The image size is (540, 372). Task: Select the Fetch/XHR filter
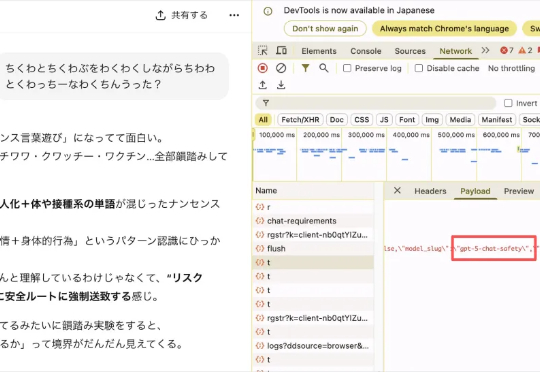(300, 120)
